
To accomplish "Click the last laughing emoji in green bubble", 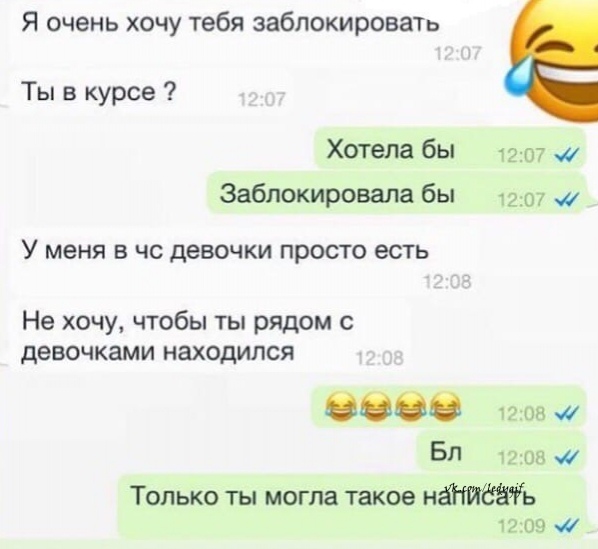I will tap(445, 406).
